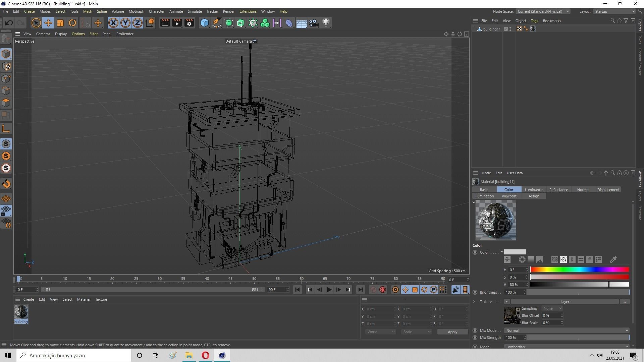Screen dimensions: 644x362
Task: Switch to Points mode
Action: tap(6, 79)
